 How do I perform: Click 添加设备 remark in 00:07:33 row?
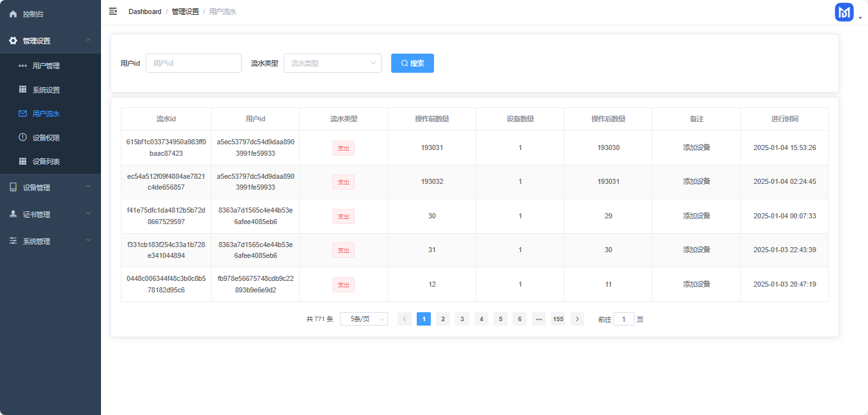697,216
